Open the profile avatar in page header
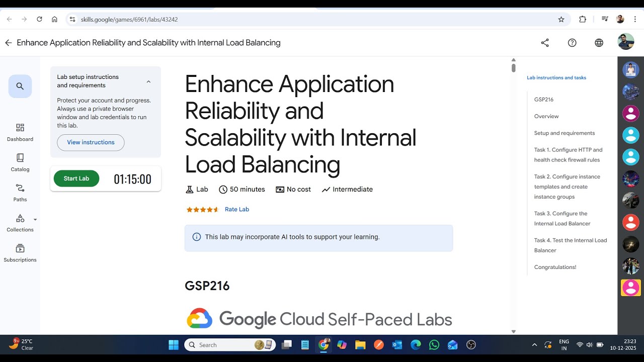Viewport: 644px width, 362px height. click(626, 42)
